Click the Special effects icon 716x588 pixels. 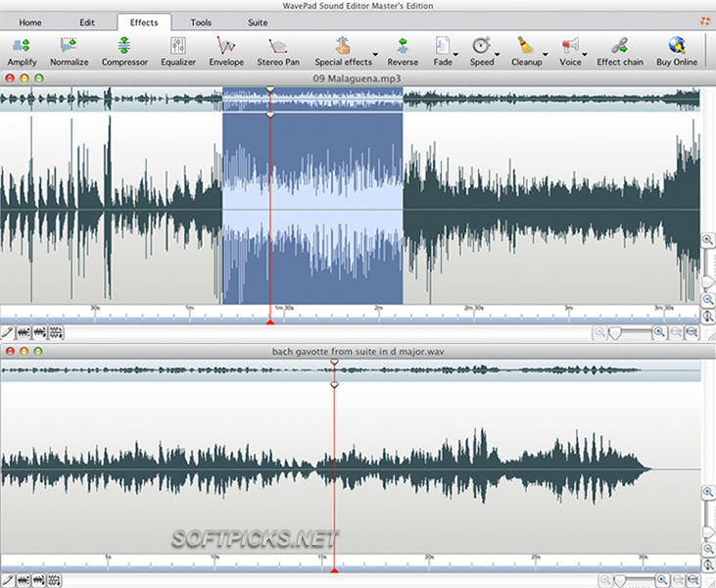pyautogui.click(x=343, y=46)
